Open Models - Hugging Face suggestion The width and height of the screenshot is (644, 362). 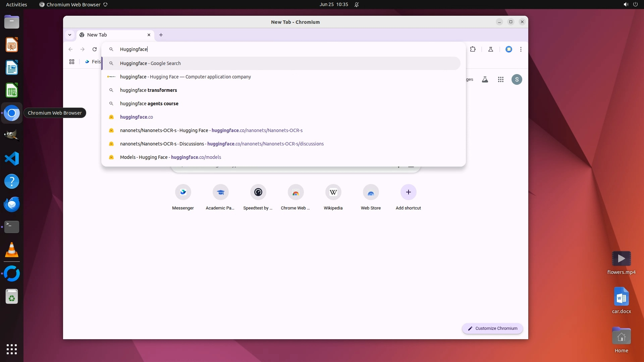pos(170,157)
